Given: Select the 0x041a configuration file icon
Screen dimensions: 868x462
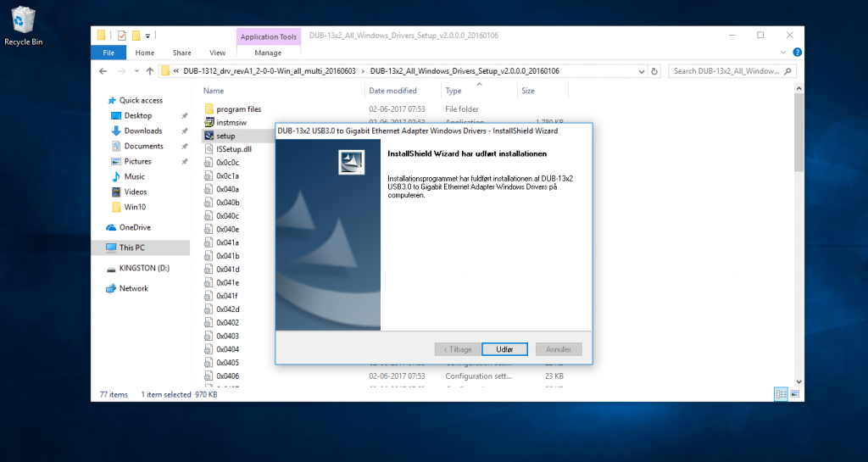Looking at the screenshot, I should point(209,242).
